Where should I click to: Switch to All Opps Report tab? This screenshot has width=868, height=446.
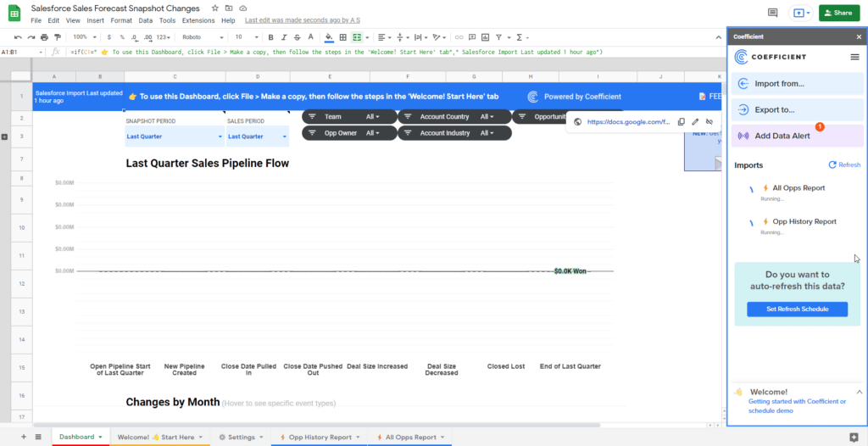pos(409,437)
